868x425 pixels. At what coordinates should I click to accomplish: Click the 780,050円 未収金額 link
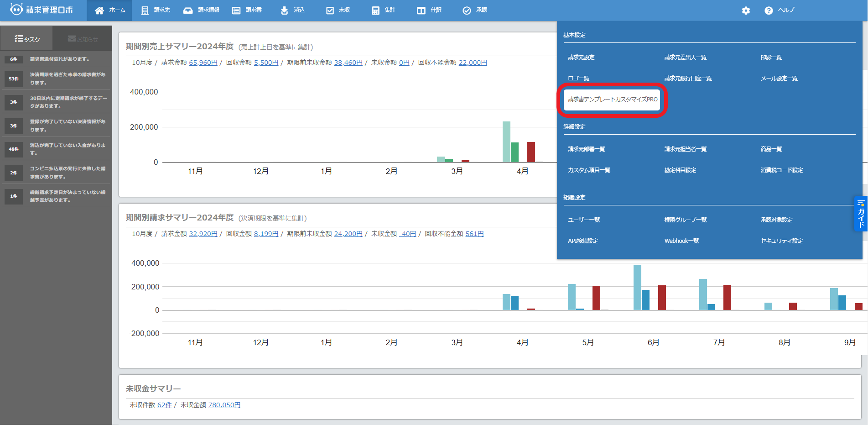(x=224, y=405)
